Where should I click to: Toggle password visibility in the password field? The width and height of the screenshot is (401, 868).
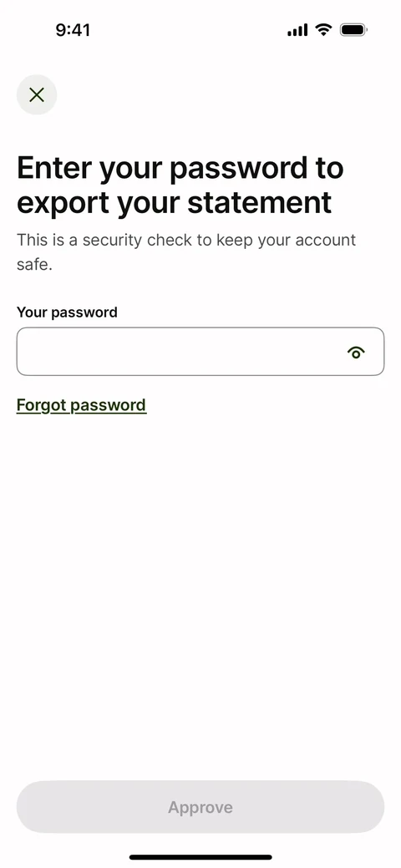pyautogui.click(x=356, y=352)
